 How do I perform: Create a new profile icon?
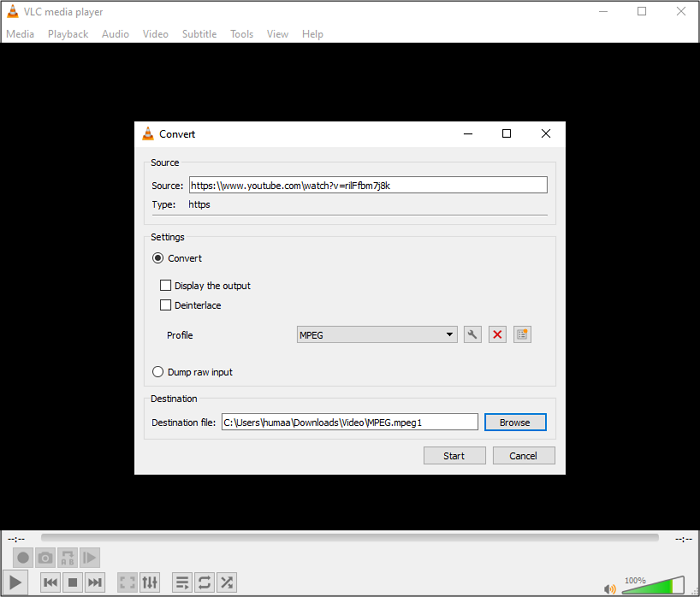(522, 335)
